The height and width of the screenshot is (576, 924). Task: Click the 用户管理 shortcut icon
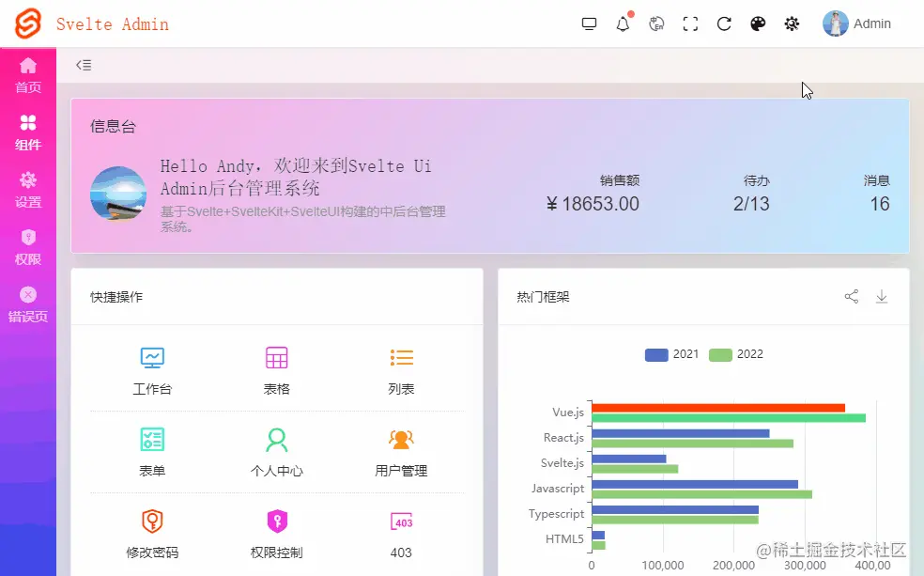click(401, 439)
